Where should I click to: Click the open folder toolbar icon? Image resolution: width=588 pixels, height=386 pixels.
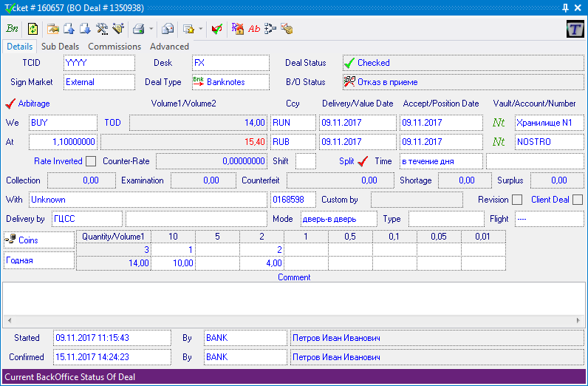click(52, 29)
